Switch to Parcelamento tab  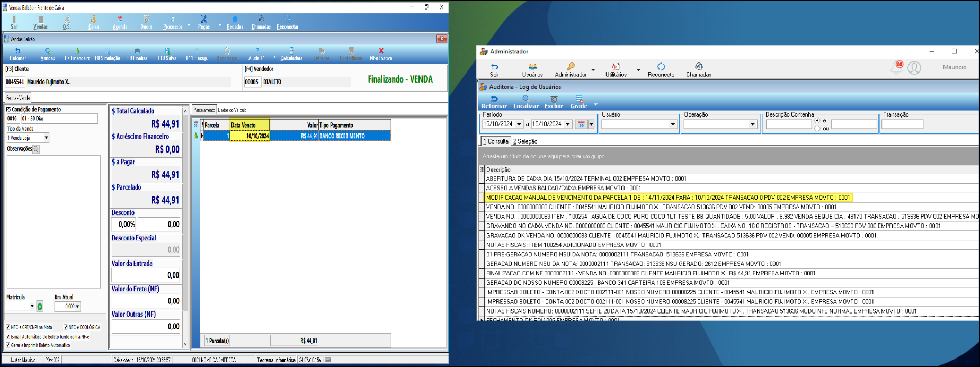(204, 110)
